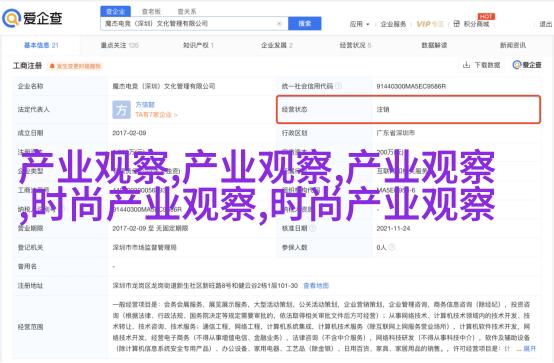Click the Aiqicha logo in the header
Viewport: 554px width, 363px height.
(33, 18)
